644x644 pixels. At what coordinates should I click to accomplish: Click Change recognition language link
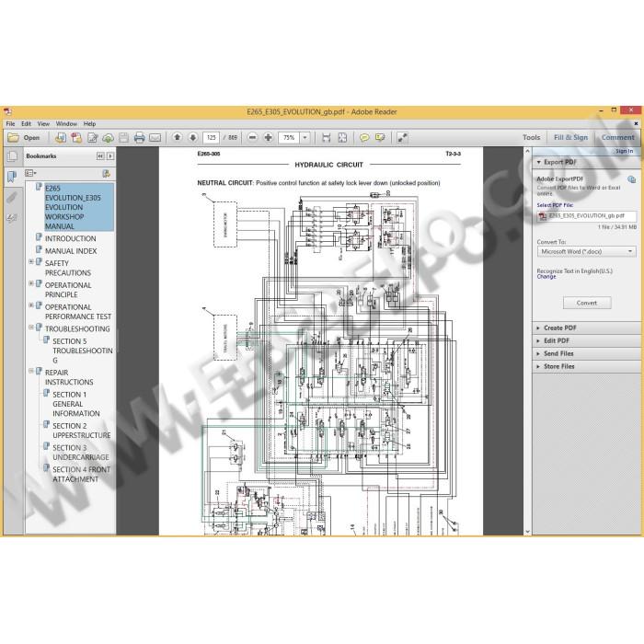pyautogui.click(x=546, y=277)
